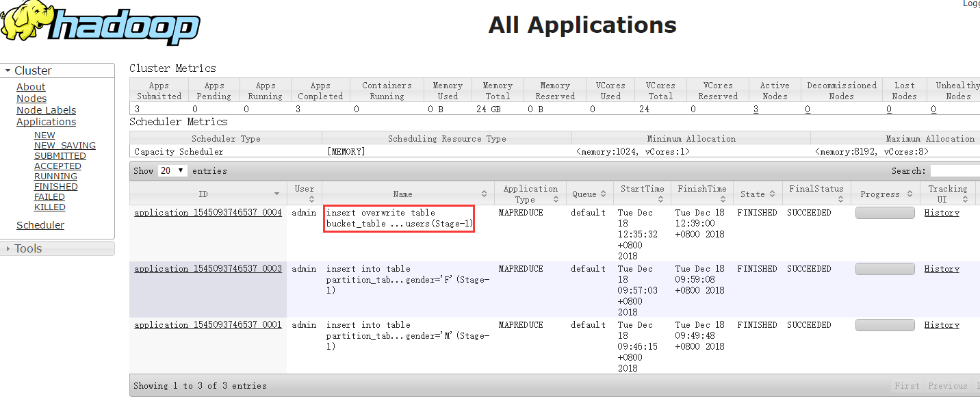The height and width of the screenshot is (401, 980).
Task: Click progress bar of application 0003
Action: 885,269
